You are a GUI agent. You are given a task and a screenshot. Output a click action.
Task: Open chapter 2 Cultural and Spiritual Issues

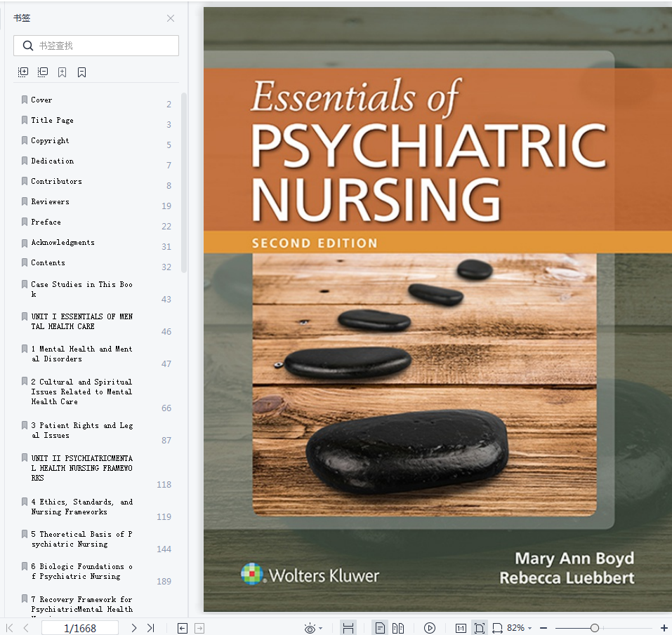pos(81,392)
